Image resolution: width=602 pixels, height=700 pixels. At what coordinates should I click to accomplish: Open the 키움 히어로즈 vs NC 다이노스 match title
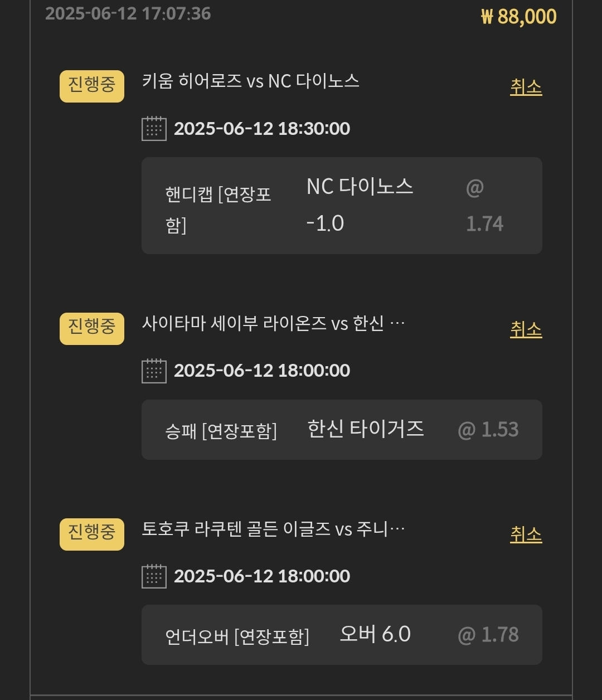(250, 81)
